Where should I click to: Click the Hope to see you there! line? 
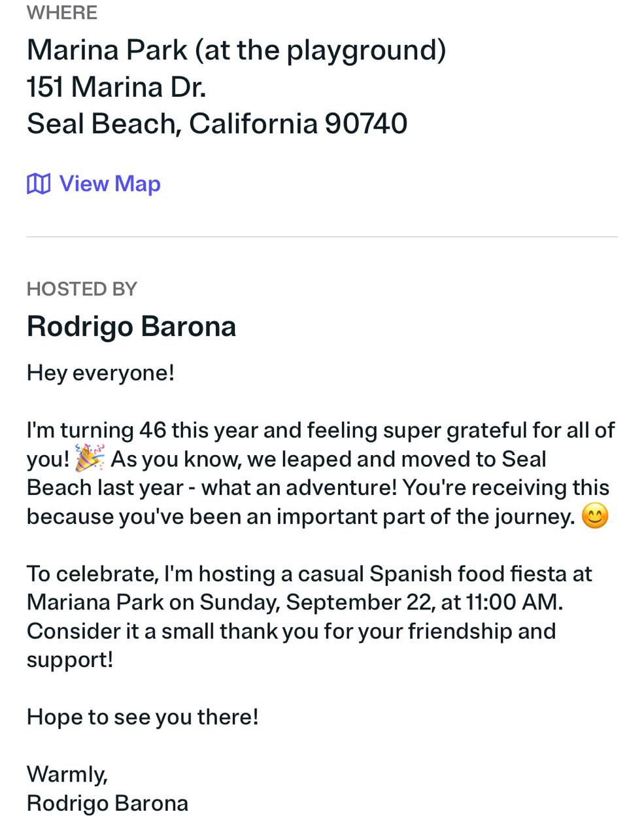click(143, 717)
